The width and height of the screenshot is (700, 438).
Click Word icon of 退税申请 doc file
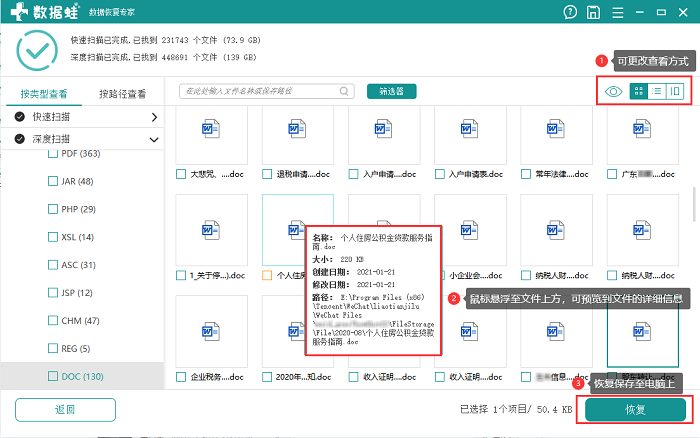click(x=297, y=129)
